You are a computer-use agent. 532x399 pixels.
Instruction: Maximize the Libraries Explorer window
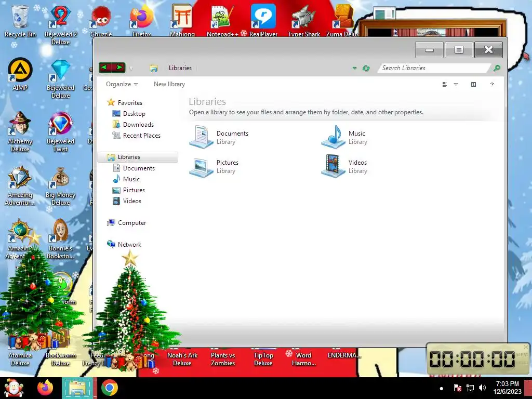459,50
